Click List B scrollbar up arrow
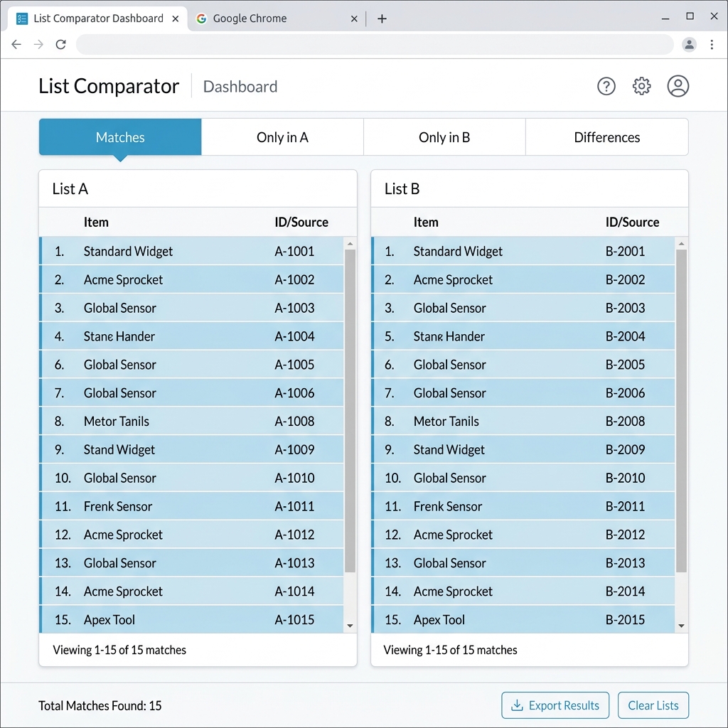Viewport: 728px width, 728px height. pos(682,244)
